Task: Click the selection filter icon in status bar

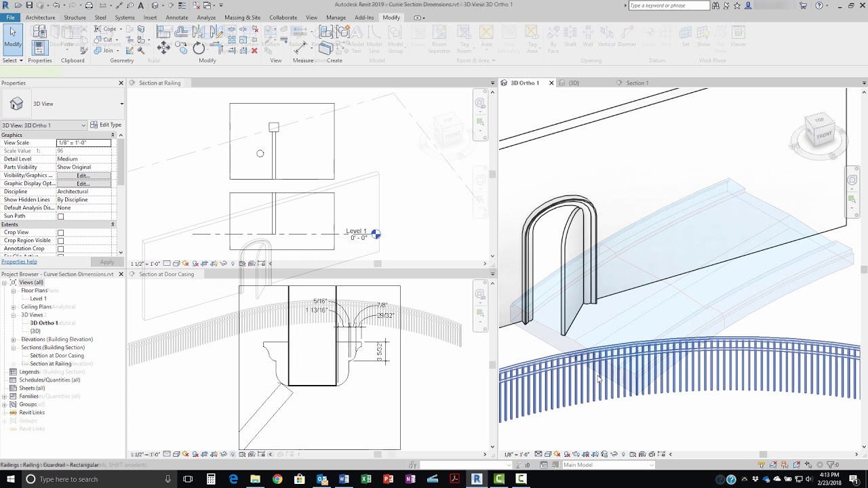Action: click(832, 465)
